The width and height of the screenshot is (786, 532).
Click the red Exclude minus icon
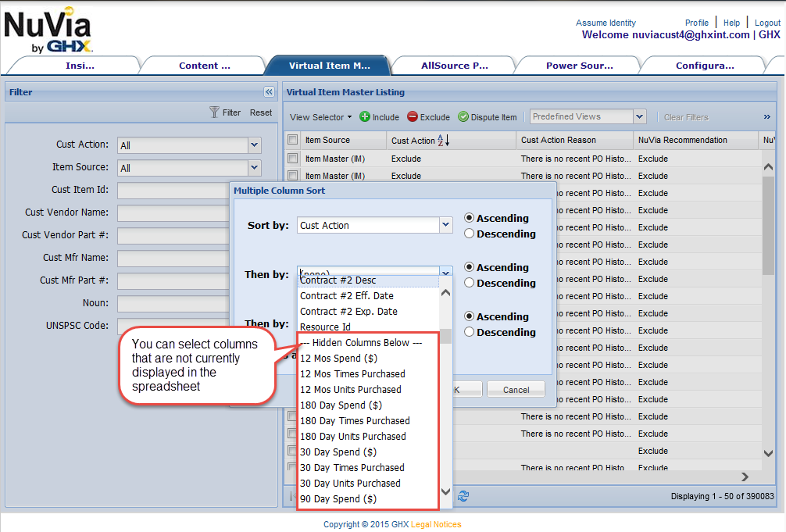412,116
